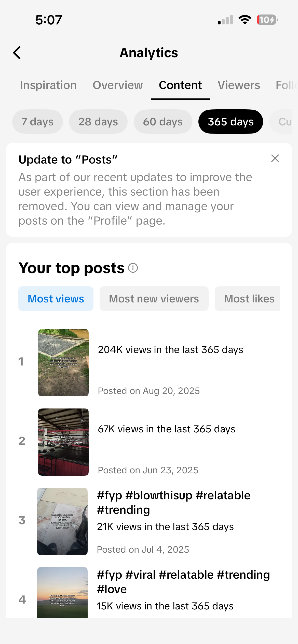Open the Viewers tab
Screen dimensions: 298x644
point(239,85)
